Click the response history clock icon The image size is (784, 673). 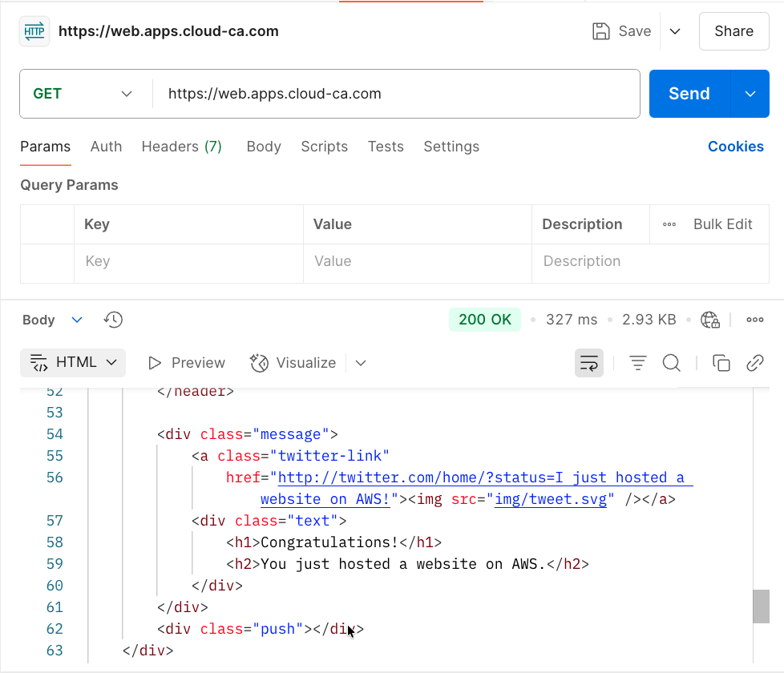click(113, 320)
